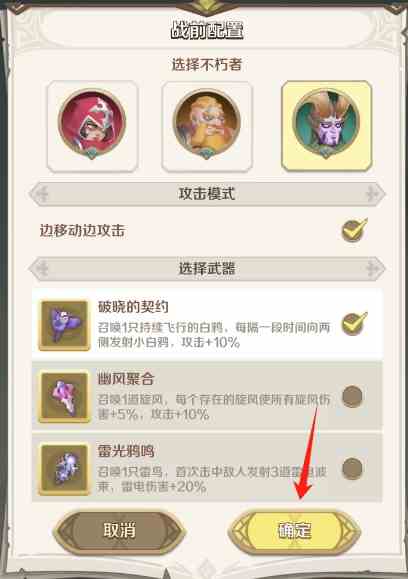Toggle the 边移动边攻击 checkbox

pos(354,230)
